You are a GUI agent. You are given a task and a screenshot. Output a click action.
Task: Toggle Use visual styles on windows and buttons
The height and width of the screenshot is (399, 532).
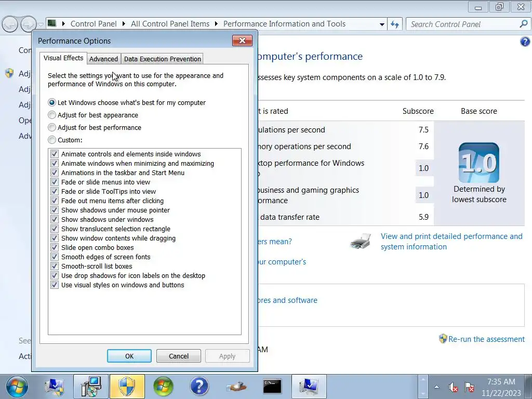pos(54,285)
